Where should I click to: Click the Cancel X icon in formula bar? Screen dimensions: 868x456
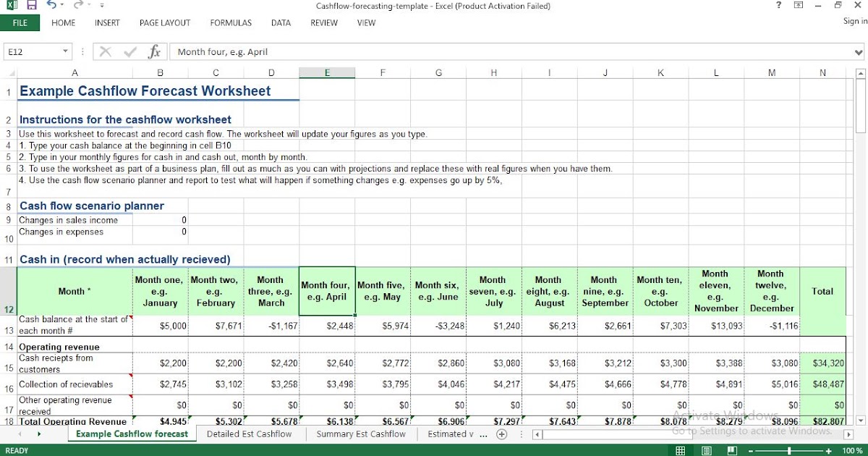click(106, 51)
